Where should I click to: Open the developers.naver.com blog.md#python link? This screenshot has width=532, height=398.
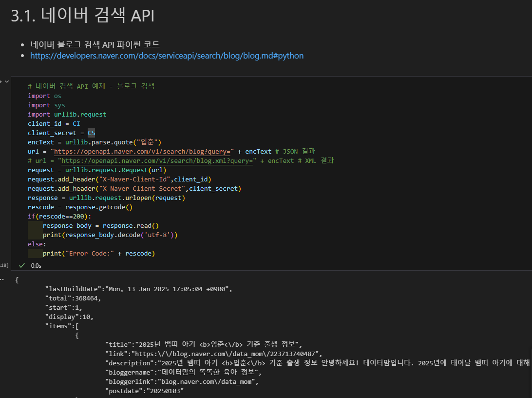click(167, 56)
